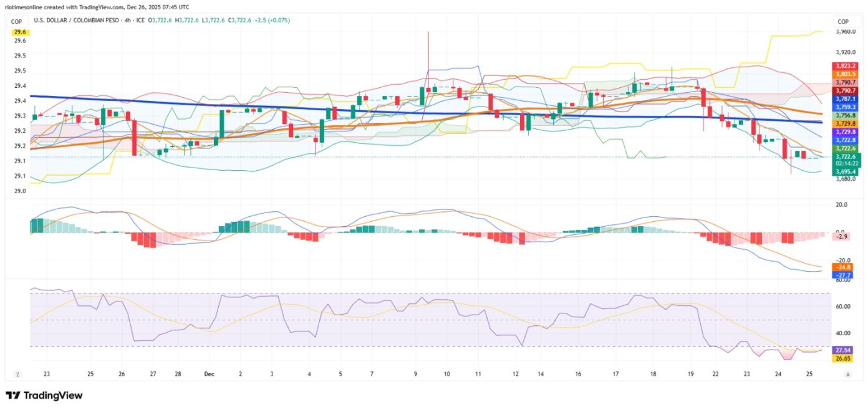868x410 pixels.
Task: Click the 3,960.0 price axis value
Action: coord(845,31)
